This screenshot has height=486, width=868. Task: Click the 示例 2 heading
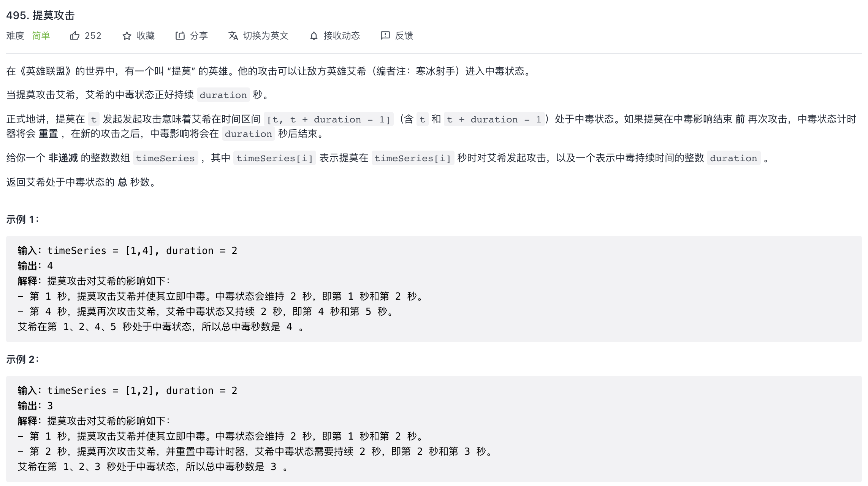point(22,359)
